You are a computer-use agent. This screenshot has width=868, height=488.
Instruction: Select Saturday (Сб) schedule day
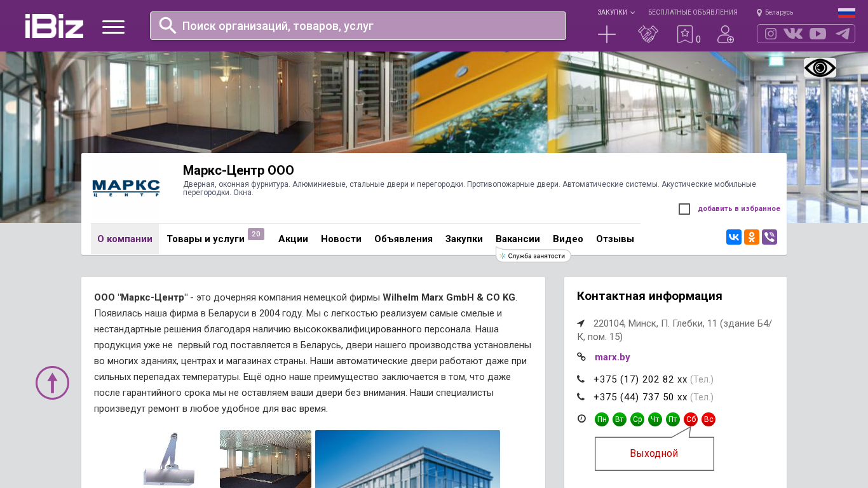point(691,419)
